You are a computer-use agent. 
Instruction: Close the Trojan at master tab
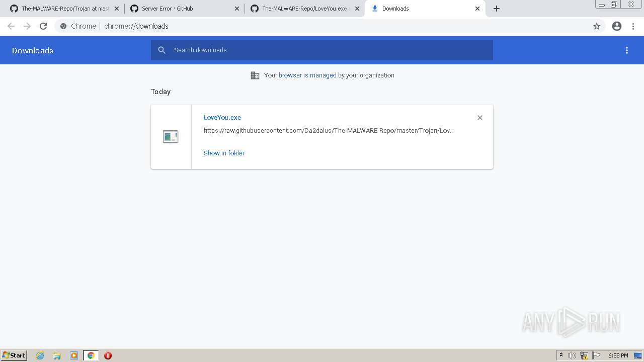(x=117, y=9)
